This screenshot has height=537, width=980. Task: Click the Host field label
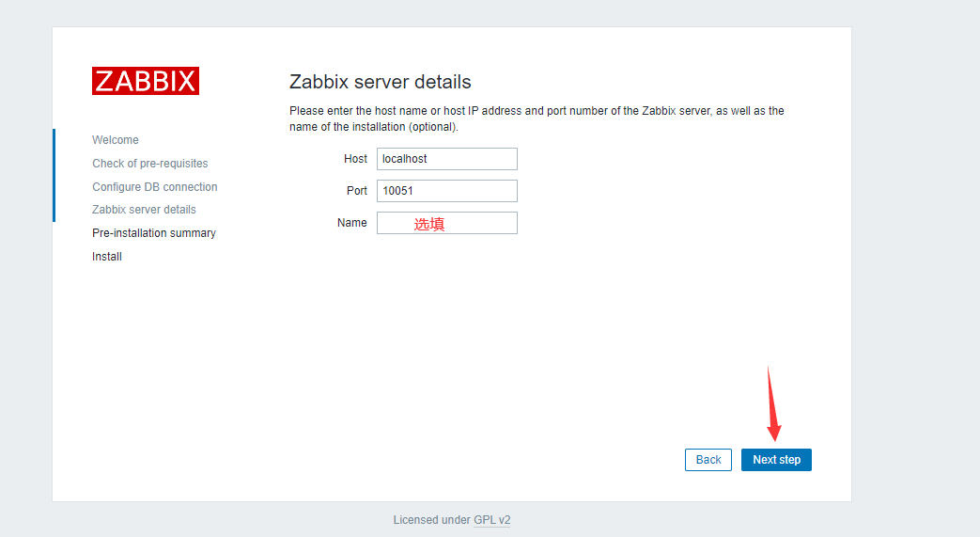click(x=355, y=159)
